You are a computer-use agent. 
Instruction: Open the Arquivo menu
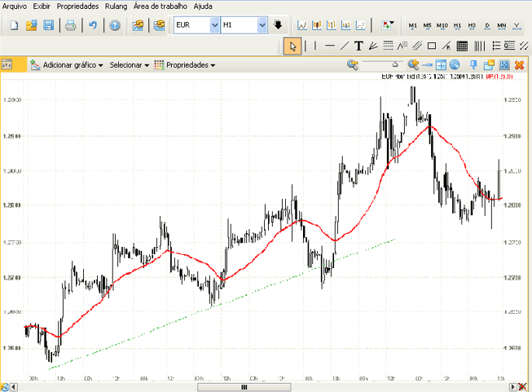pyautogui.click(x=15, y=6)
